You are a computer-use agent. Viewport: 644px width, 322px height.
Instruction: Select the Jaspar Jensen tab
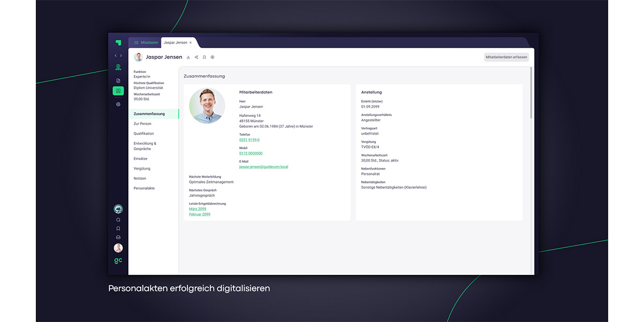tap(175, 42)
